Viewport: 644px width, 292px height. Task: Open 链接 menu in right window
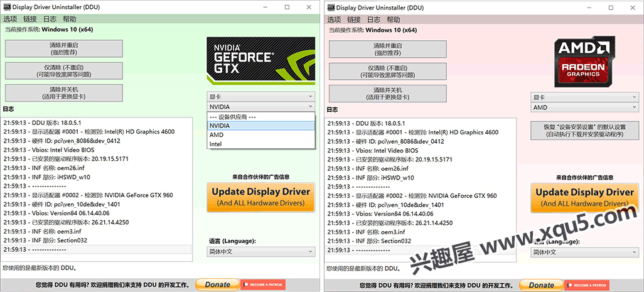(x=353, y=19)
